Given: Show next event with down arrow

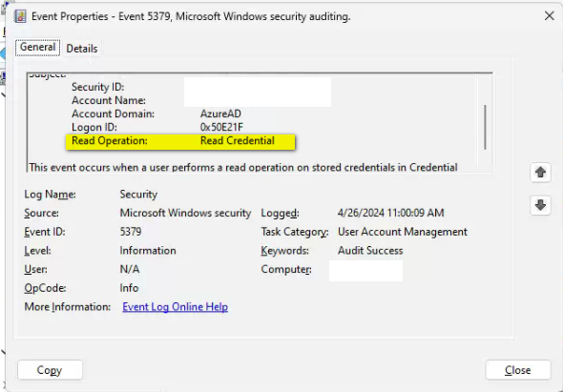Looking at the screenshot, I should click(540, 205).
